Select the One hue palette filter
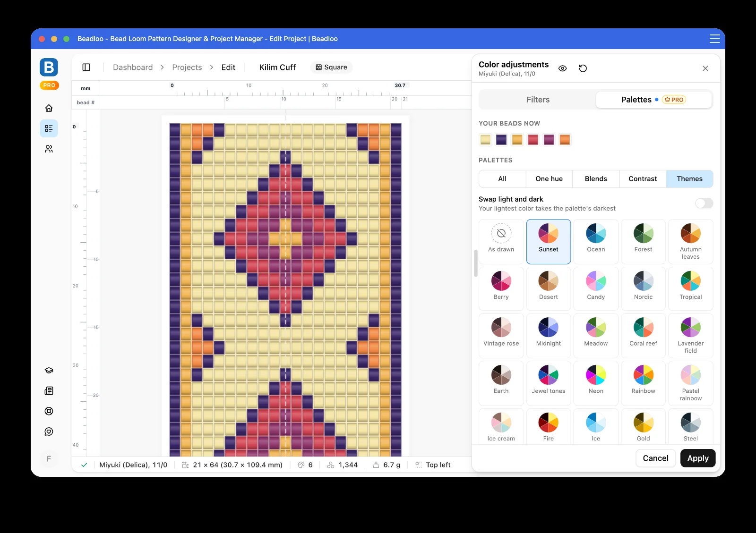 click(x=549, y=179)
